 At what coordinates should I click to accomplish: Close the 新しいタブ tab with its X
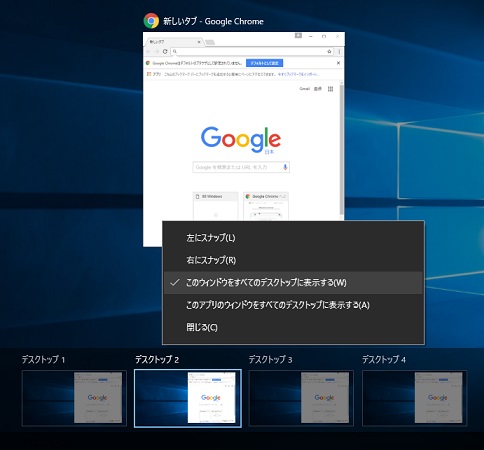click(199, 42)
